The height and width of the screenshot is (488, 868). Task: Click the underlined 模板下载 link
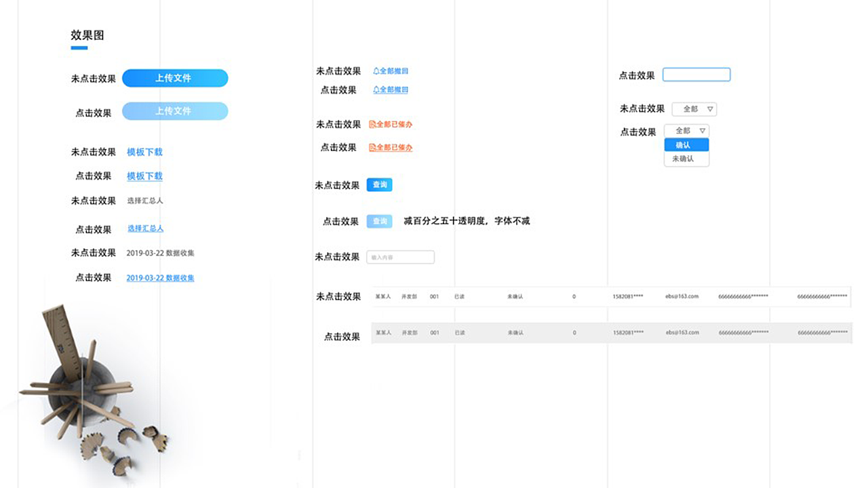pos(144,176)
